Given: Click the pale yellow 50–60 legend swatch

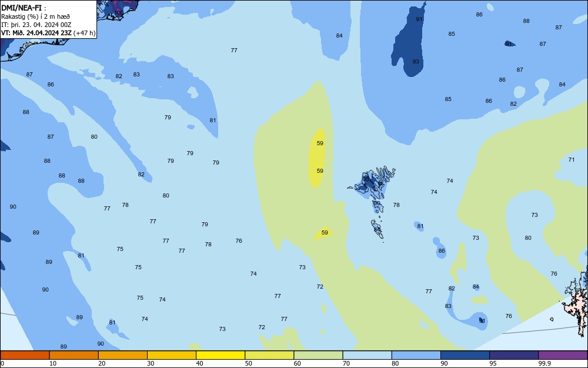Looking at the screenshot, I should point(269,355).
